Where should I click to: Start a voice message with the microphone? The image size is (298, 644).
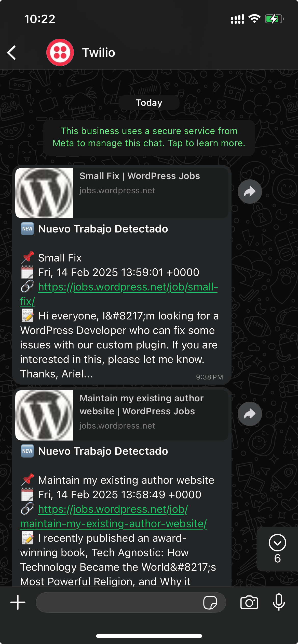[279, 602]
